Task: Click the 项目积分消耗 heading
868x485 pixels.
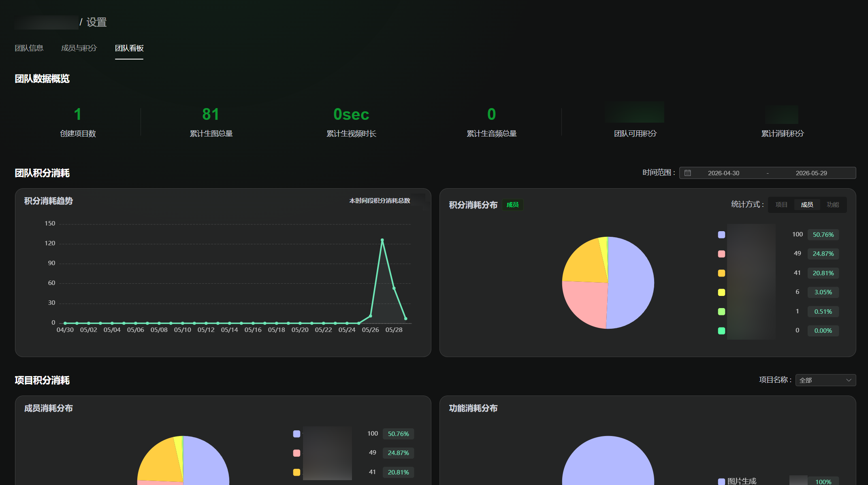Action: click(x=42, y=381)
